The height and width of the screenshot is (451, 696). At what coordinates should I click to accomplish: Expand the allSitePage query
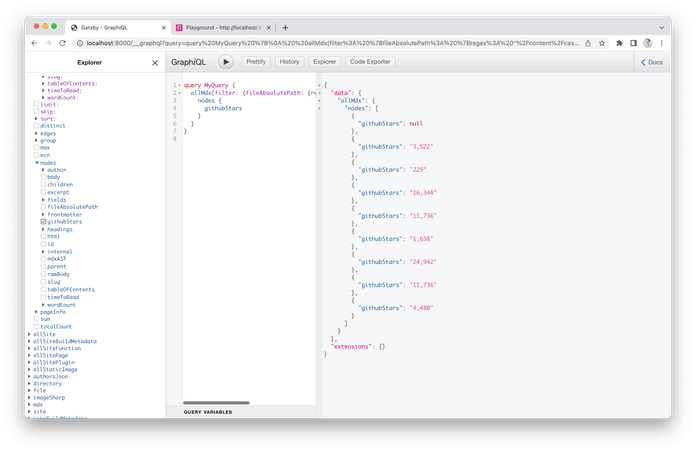pos(30,355)
